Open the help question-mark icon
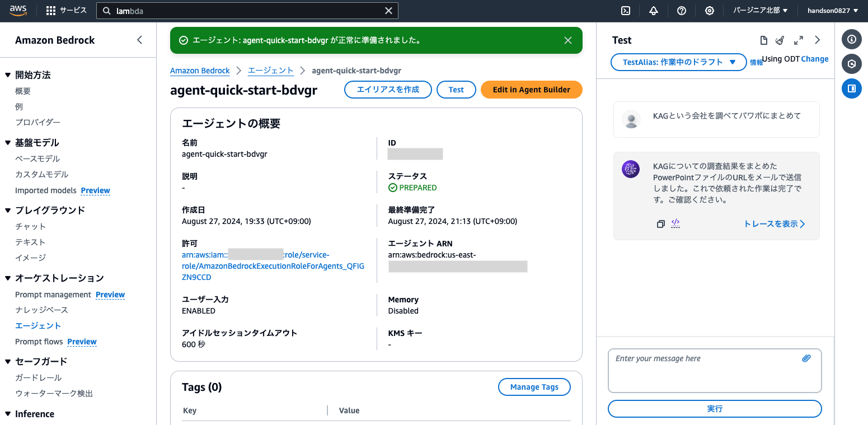This screenshot has width=868, height=425. coord(682,11)
